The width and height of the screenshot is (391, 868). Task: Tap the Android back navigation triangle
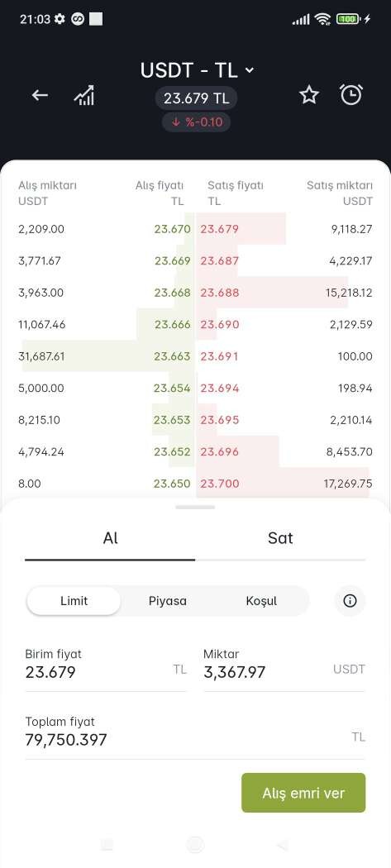point(283,844)
